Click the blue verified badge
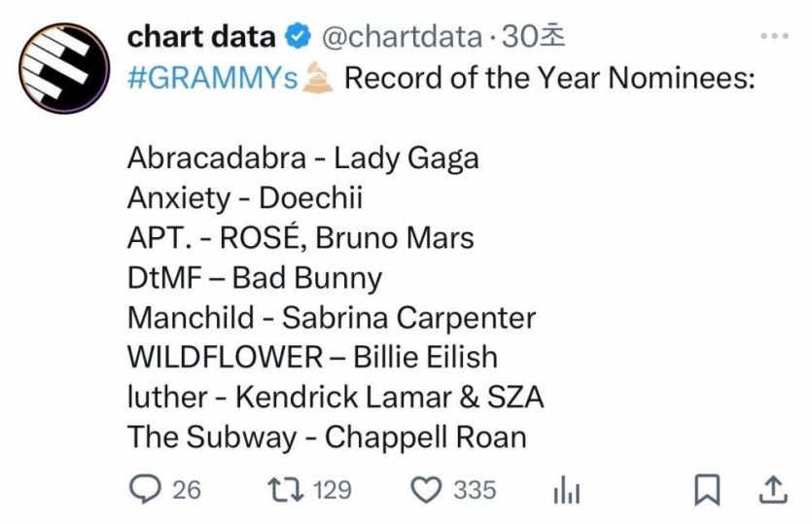 click(296, 38)
